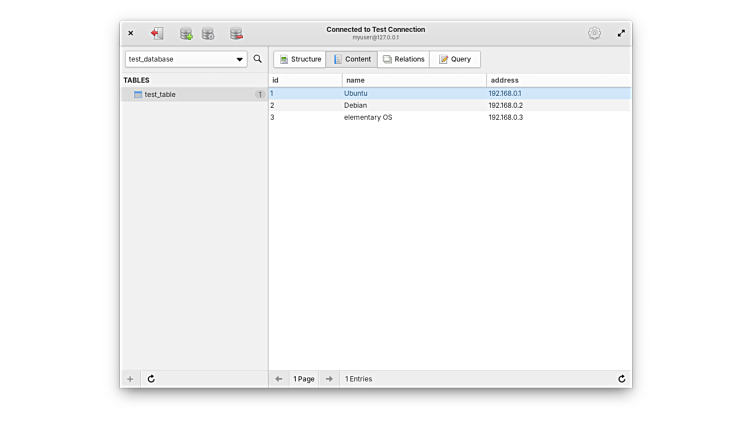Viewport: 752px width, 423px height.
Task: Click the logout/disconnect icon in header
Action: (157, 33)
